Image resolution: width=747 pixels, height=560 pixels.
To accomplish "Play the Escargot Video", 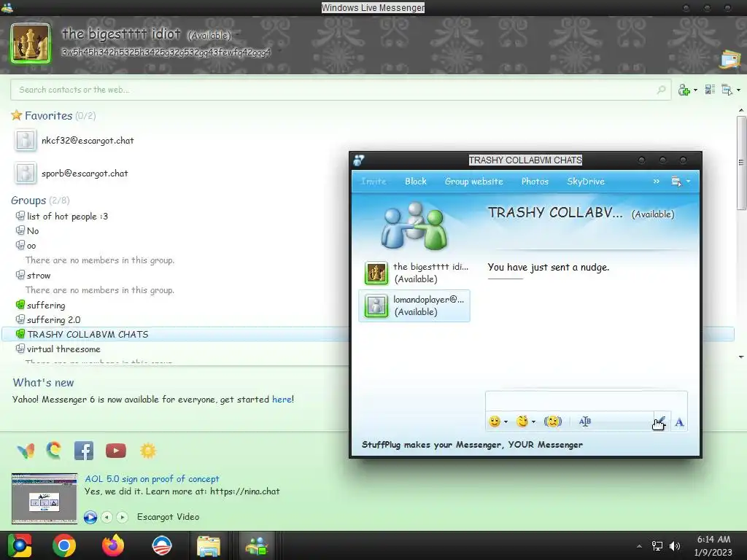I will pyautogui.click(x=90, y=517).
